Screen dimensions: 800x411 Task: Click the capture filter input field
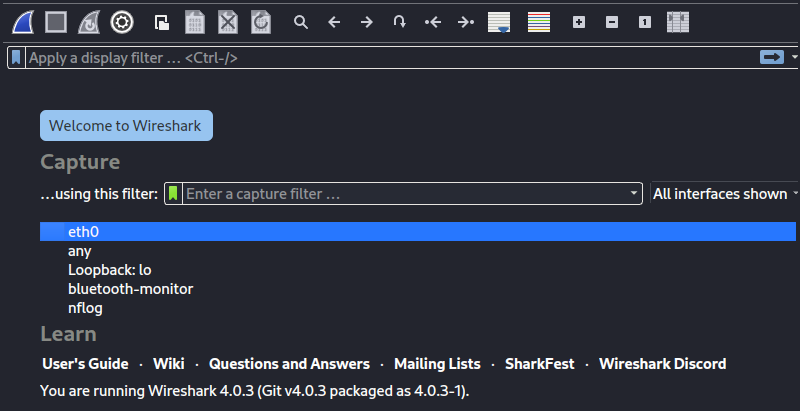point(406,194)
